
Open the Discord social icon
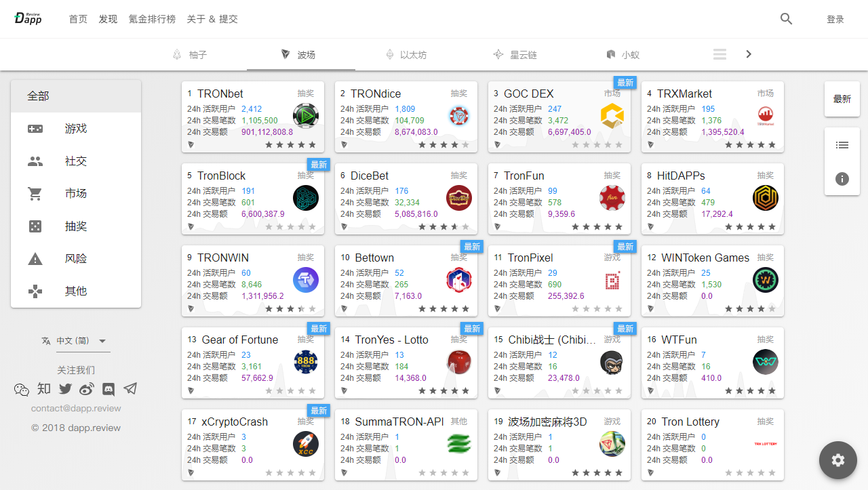click(108, 389)
